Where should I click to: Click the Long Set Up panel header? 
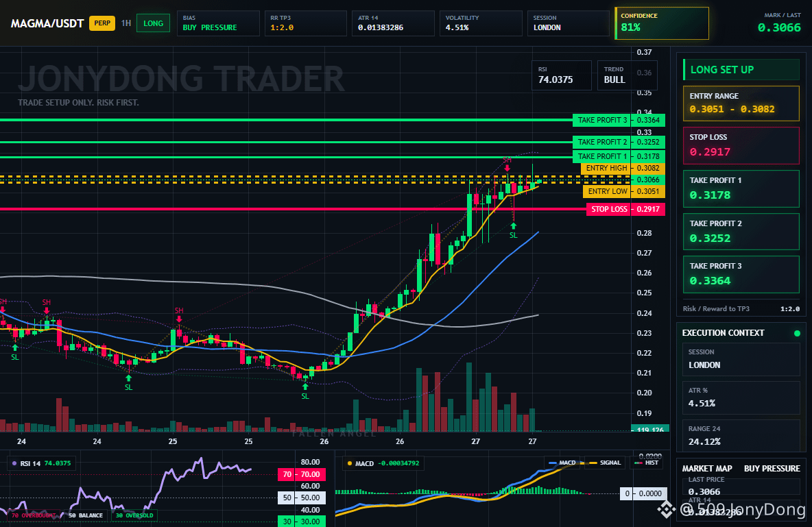[741, 70]
